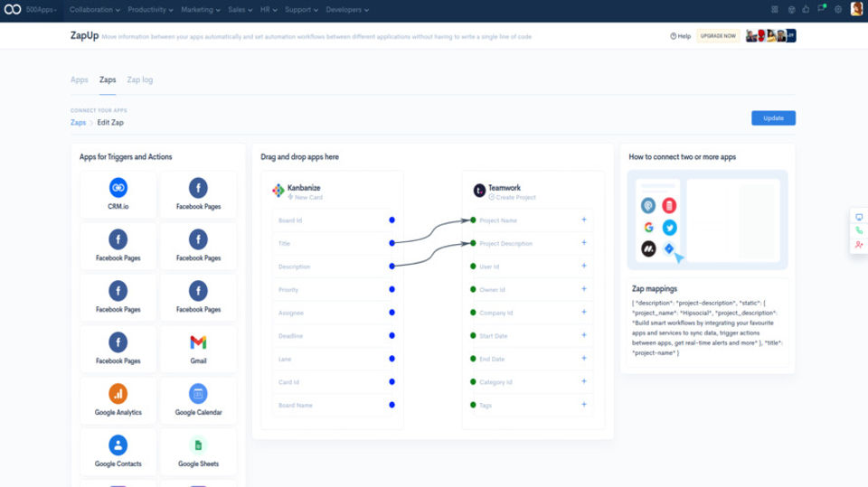Choose the Google Contacts app icon
This screenshot has height=487, width=868.
(x=118, y=445)
